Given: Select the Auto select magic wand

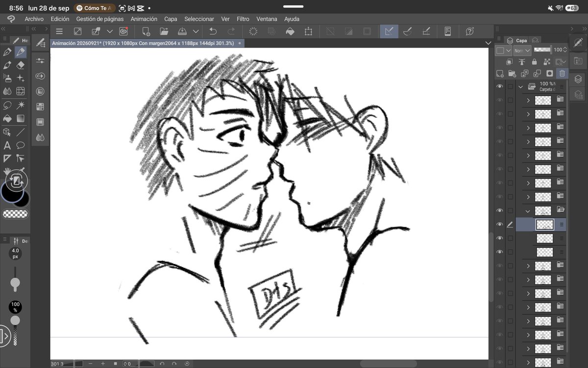Looking at the screenshot, I should (x=21, y=105).
